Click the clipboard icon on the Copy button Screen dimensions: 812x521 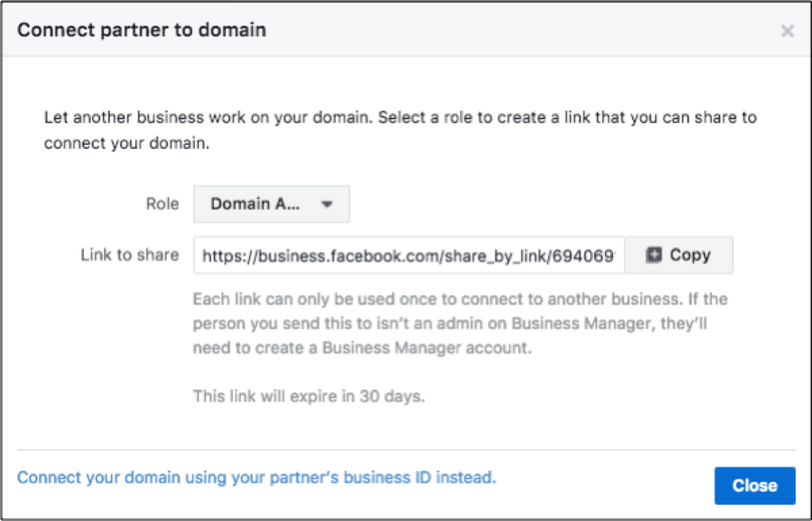point(654,254)
